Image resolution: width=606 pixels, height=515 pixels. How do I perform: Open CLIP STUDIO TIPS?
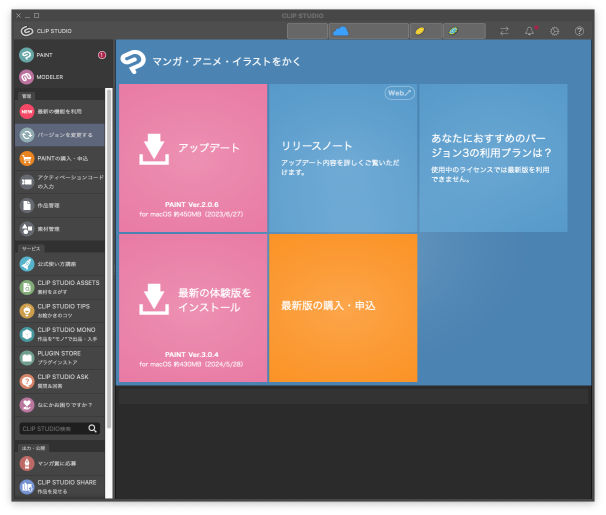click(x=60, y=311)
